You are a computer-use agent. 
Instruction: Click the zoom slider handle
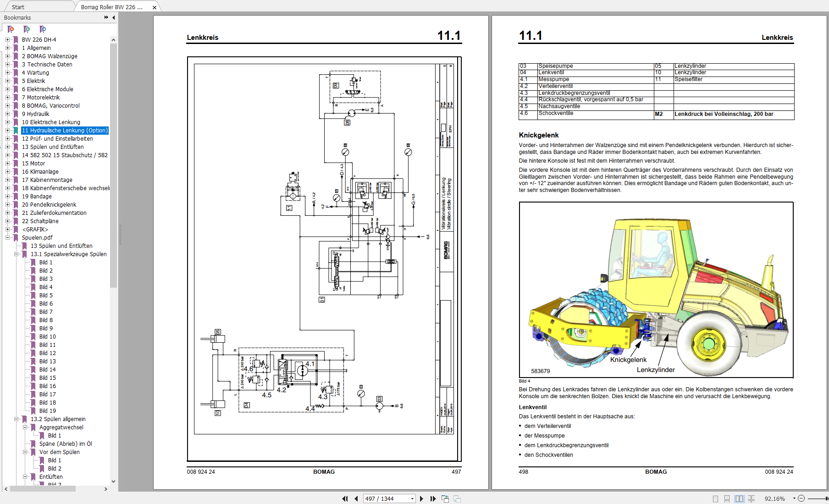pyautogui.click(x=827, y=499)
